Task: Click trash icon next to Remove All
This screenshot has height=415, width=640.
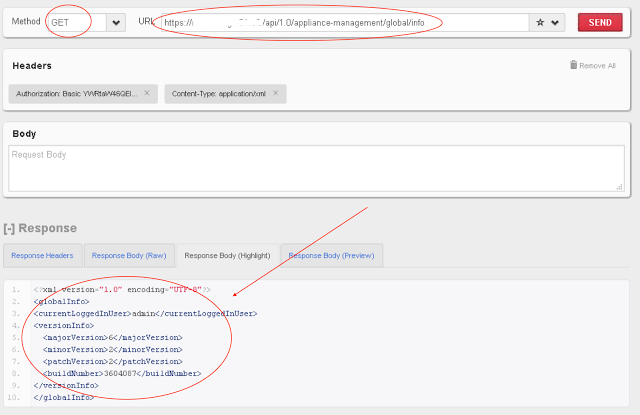Action: 573,65
